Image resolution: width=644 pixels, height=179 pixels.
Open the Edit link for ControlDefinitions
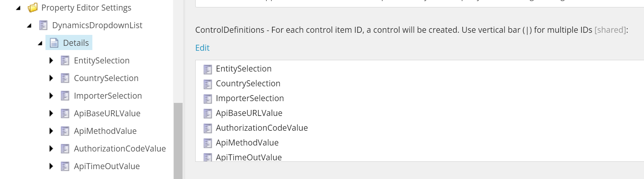point(202,48)
